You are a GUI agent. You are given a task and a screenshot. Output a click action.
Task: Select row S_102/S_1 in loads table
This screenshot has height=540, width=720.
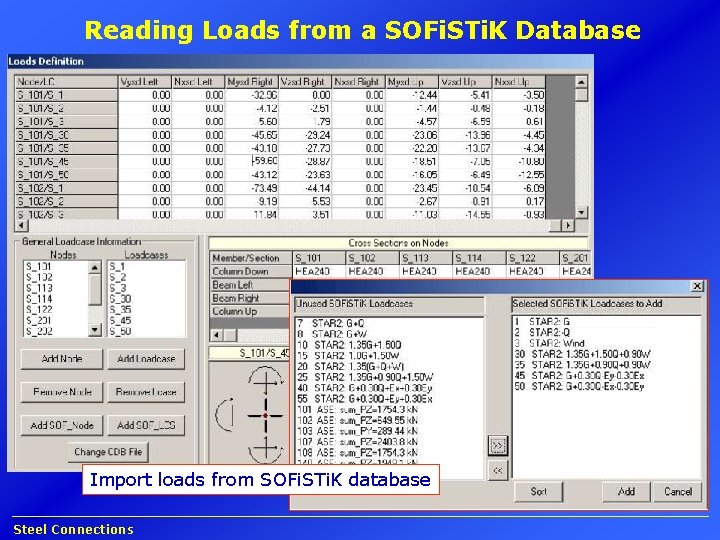click(x=67, y=188)
